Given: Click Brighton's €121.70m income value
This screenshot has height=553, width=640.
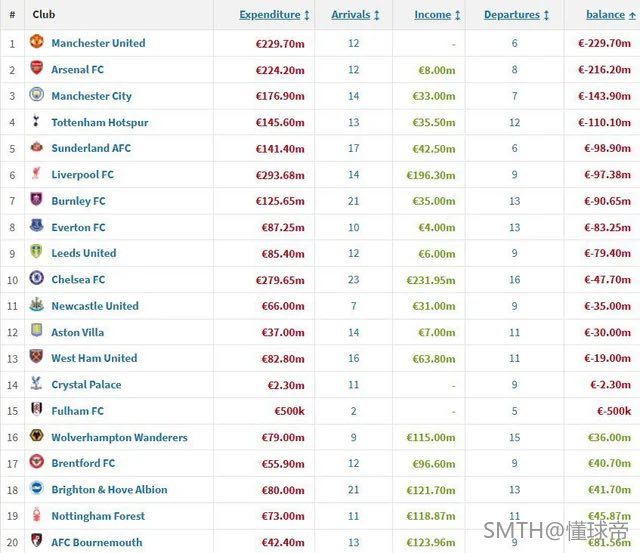Looking at the screenshot, I should pyautogui.click(x=431, y=490).
